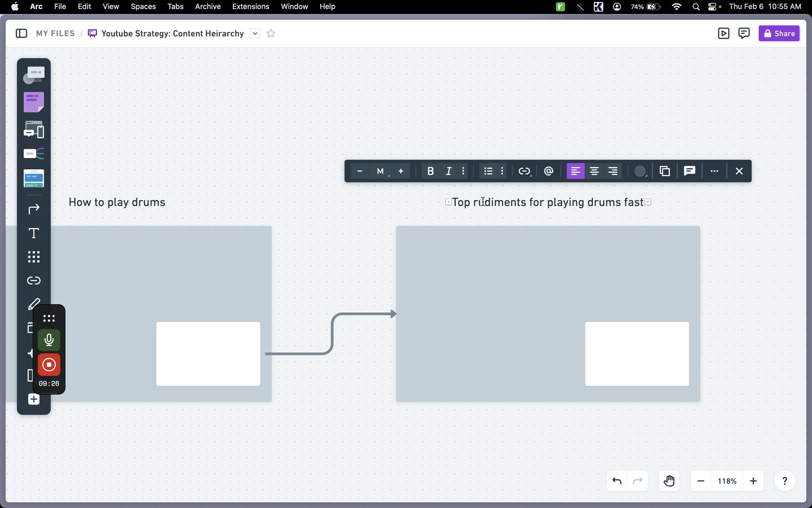Toggle italic formatting
This screenshot has height=508, width=812.
click(x=449, y=171)
